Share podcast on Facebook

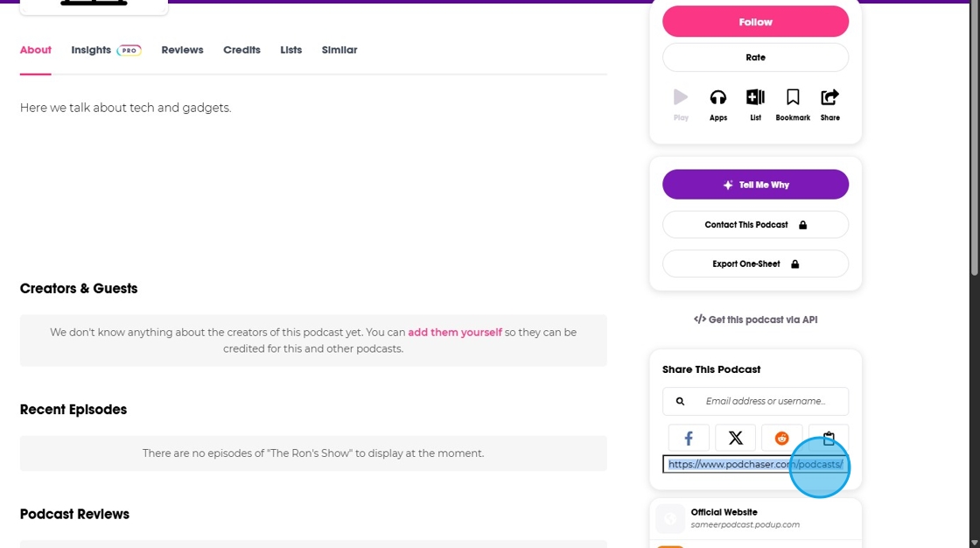[689, 438]
